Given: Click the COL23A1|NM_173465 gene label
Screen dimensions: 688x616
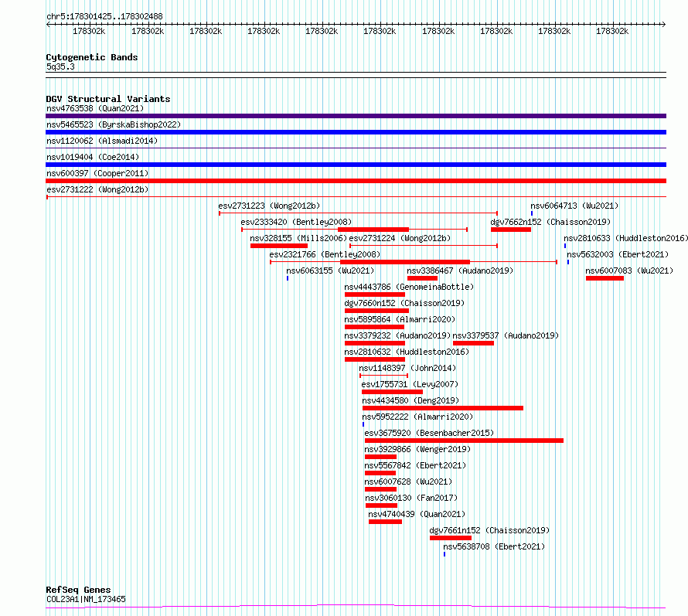Looking at the screenshot, I should click(86, 599).
